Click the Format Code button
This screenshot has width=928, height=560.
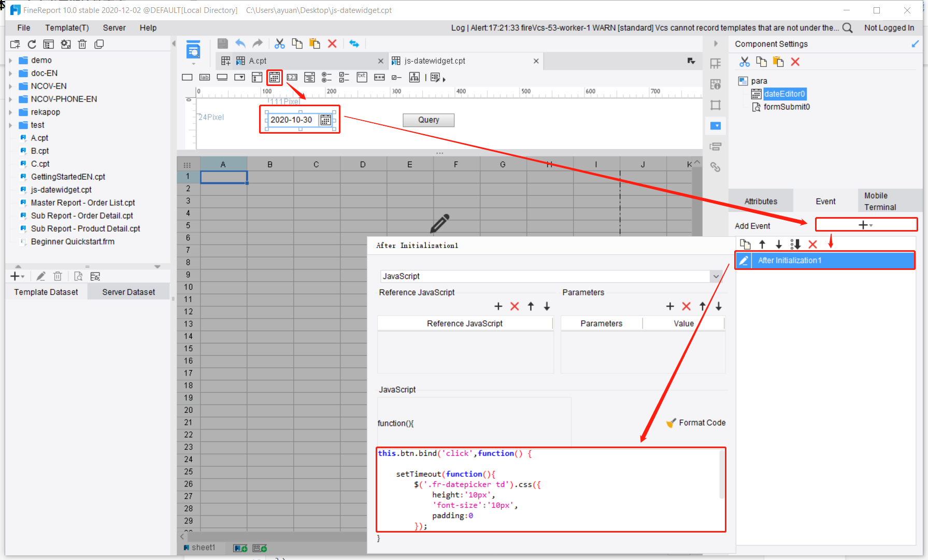click(696, 423)
